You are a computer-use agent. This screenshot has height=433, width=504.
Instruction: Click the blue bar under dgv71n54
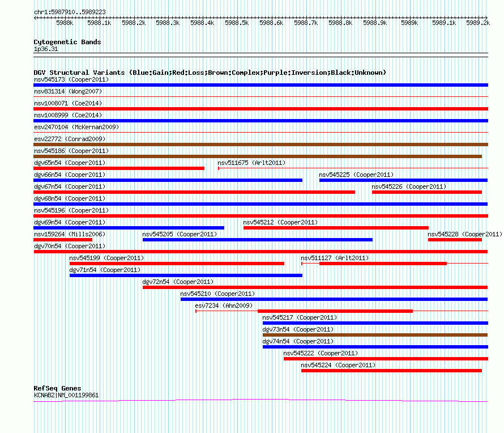(x=186, y=275)
